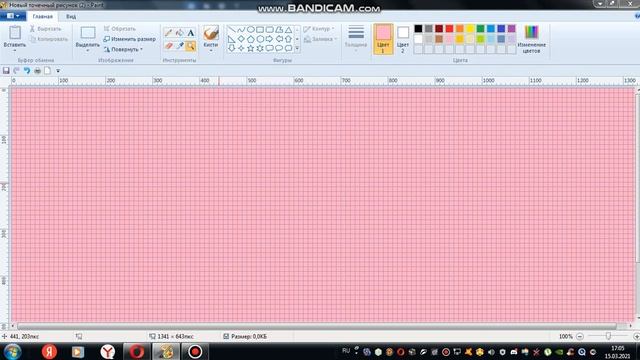This screenshot has height=360, width=640.
Task: Choose the Cloud callout shape
Action: pos(289,48)
